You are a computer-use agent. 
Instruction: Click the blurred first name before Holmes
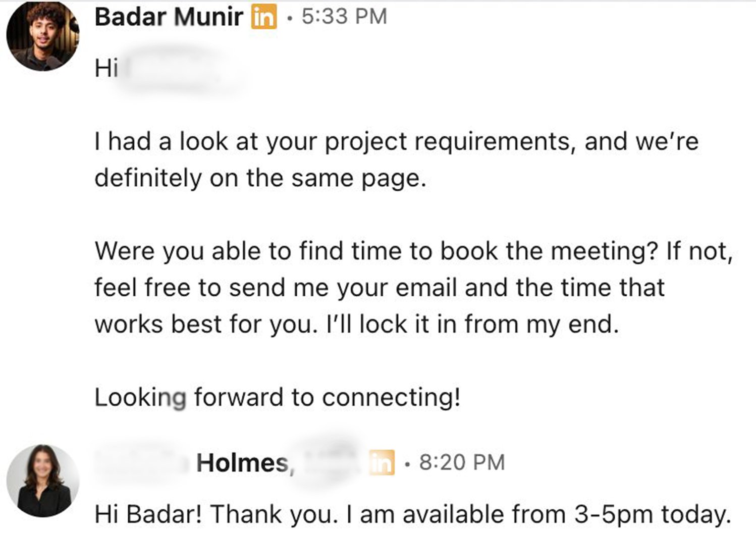click(144, 462)
